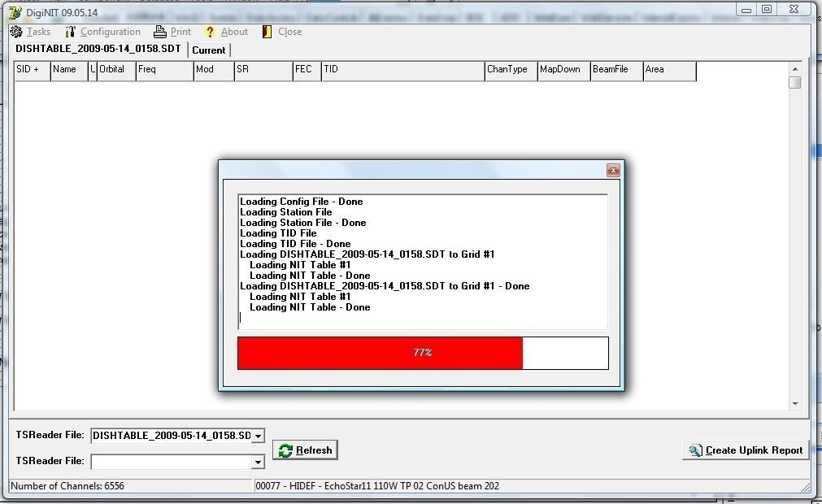The image size is (822, 504).
Task: Sort by the SID column header
Action: point(33,71)
